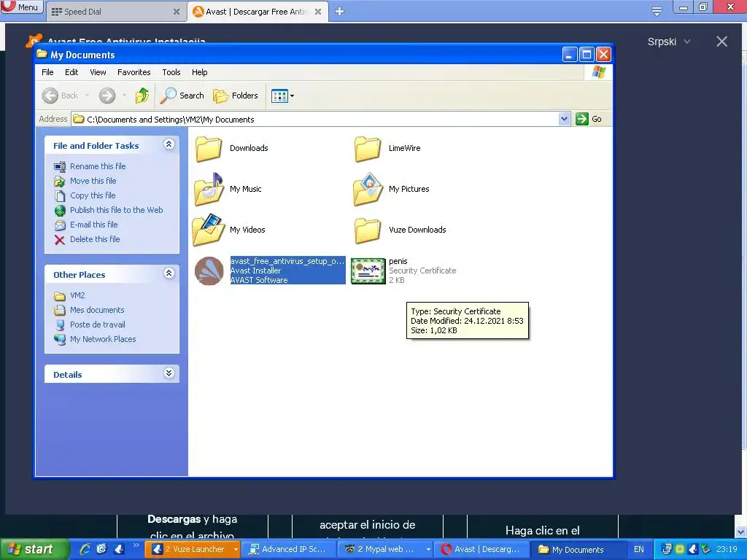Select the My Pictures folder icon
Screen dimensions: 747x560
(368, 189)
